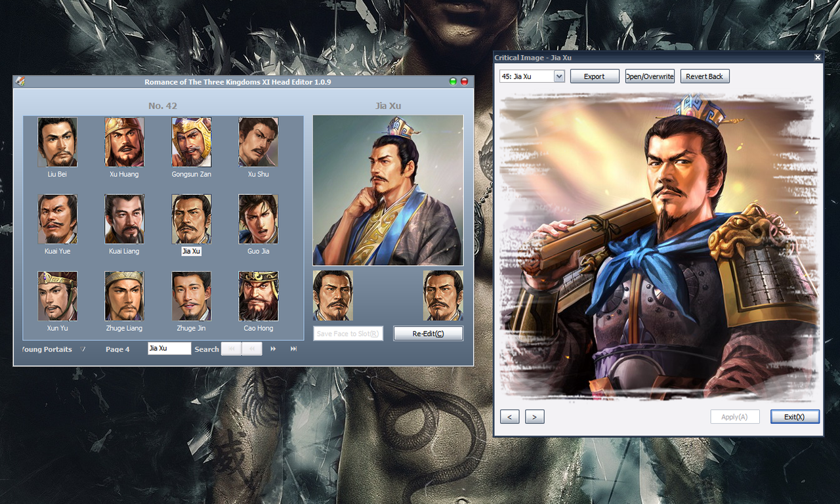Click the green minimize button of Head Editor
840x504 pixels.
point(453,81)
